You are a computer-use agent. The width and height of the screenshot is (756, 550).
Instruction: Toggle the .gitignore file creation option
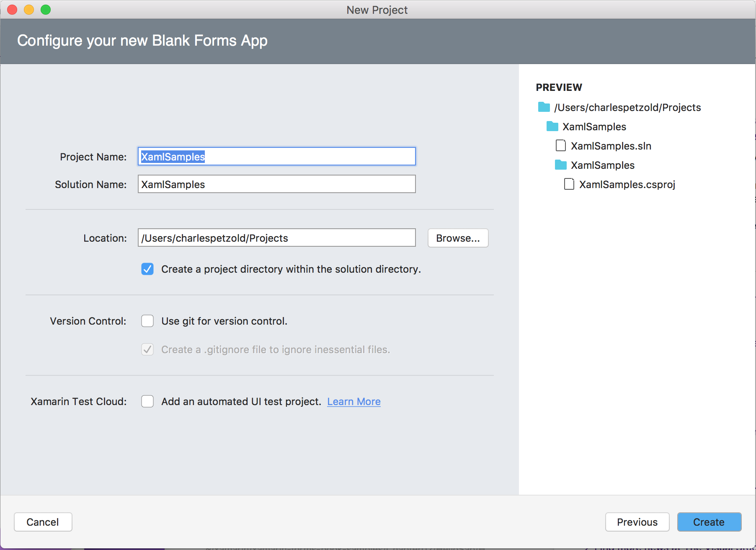coord(147,349)
